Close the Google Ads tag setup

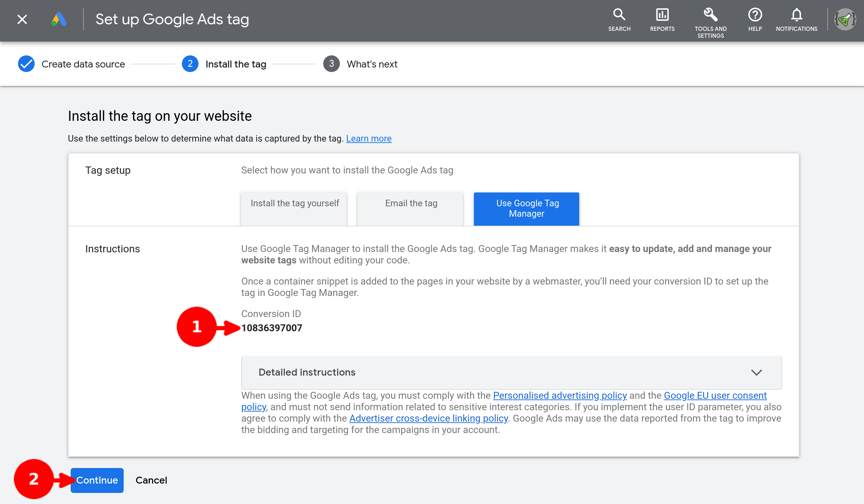tap(22, 19)
